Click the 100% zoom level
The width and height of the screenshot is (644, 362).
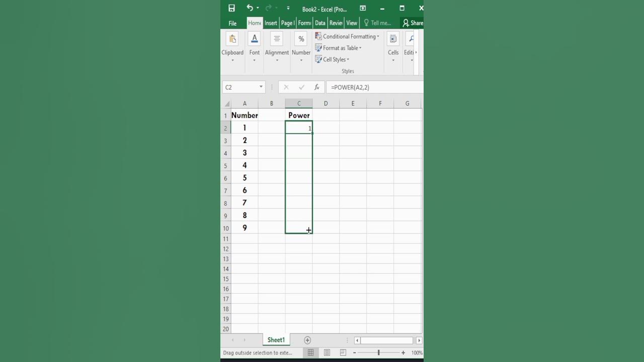click(x=417, y=353)
